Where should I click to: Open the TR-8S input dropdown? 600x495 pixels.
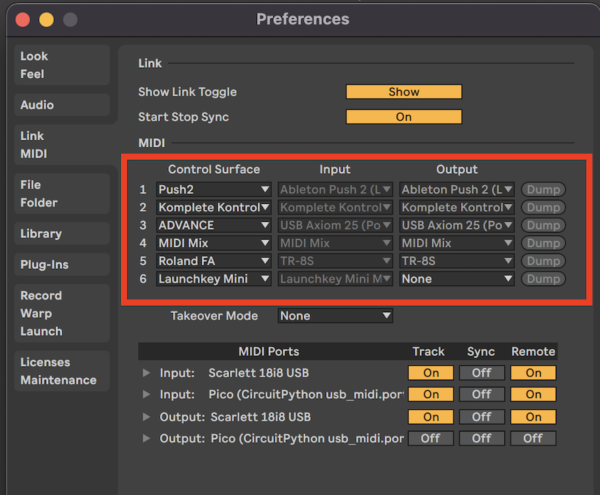335,261
